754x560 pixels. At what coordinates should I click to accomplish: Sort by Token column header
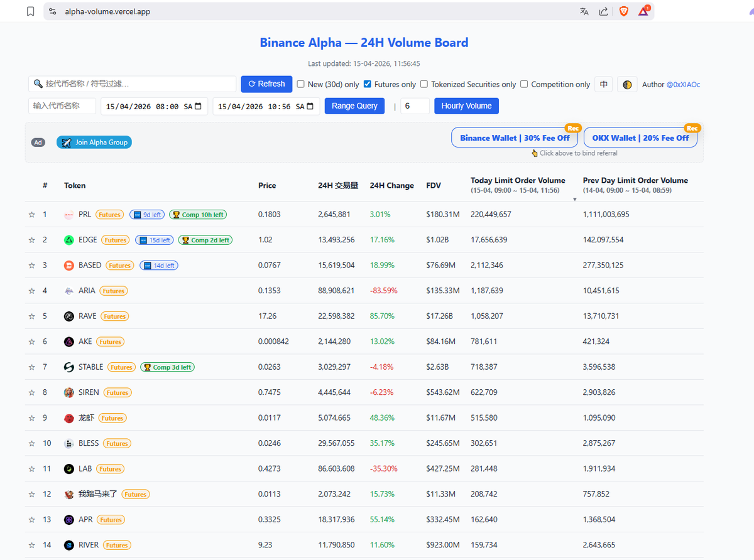tap(75, 185)
